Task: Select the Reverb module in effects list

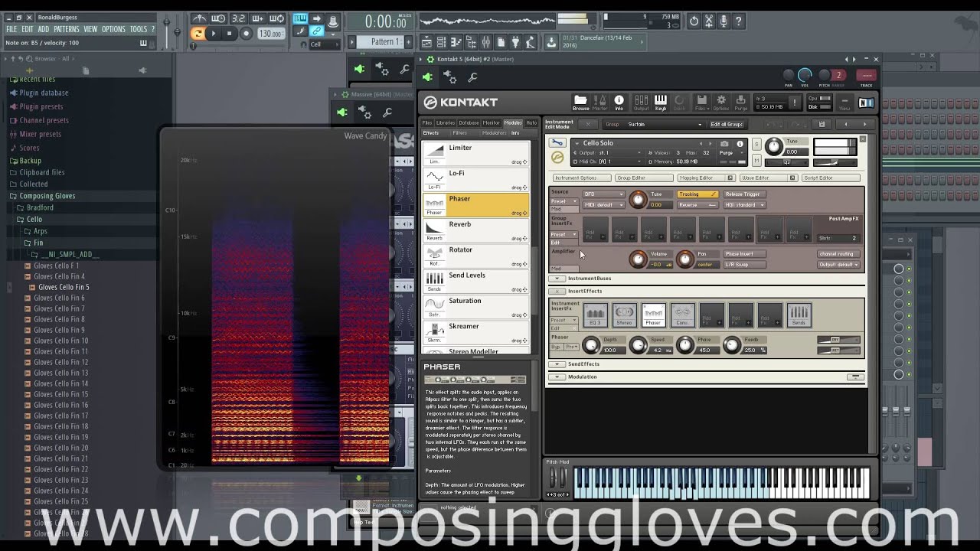Action: [475, 230]
